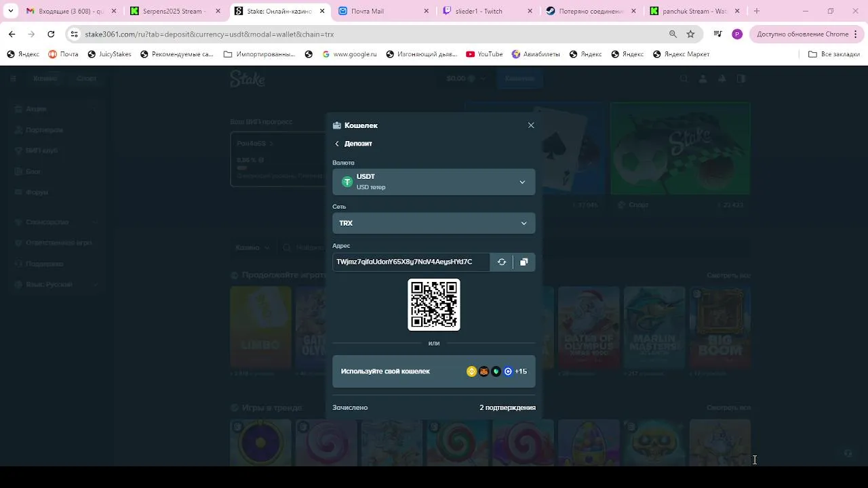This screenshot has width=868, height=488.
Task: Open a new browser tab
Action: pyautogui.click(x=757, y=11)
